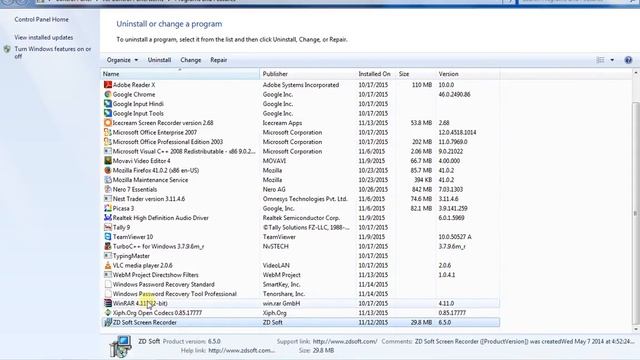Click the Google Chrome program icon
This screenshot has width=640, height=360.
pyautogui.click(x=108, y=94)
